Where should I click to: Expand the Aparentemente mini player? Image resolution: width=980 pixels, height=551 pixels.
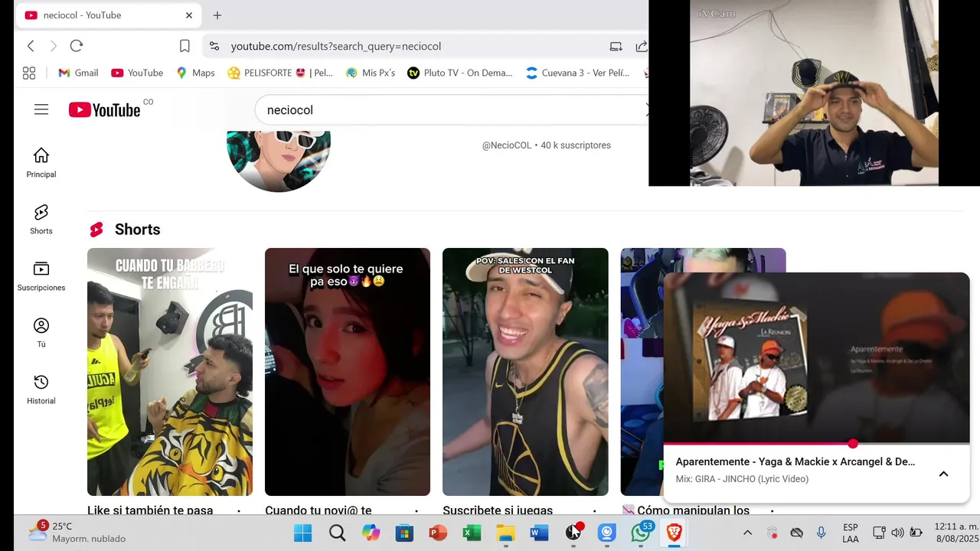coord(943,474)
